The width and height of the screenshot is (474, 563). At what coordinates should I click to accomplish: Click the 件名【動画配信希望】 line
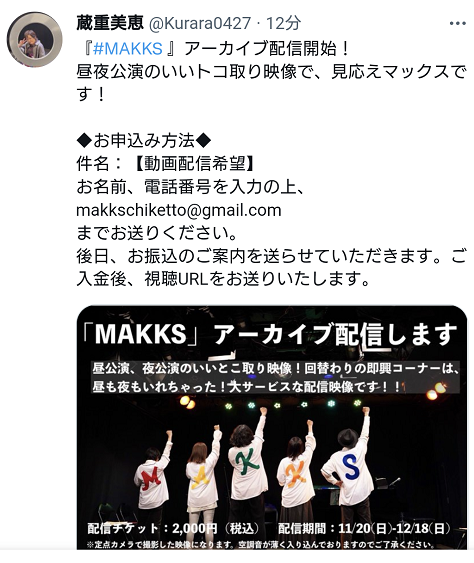(165, 164)
